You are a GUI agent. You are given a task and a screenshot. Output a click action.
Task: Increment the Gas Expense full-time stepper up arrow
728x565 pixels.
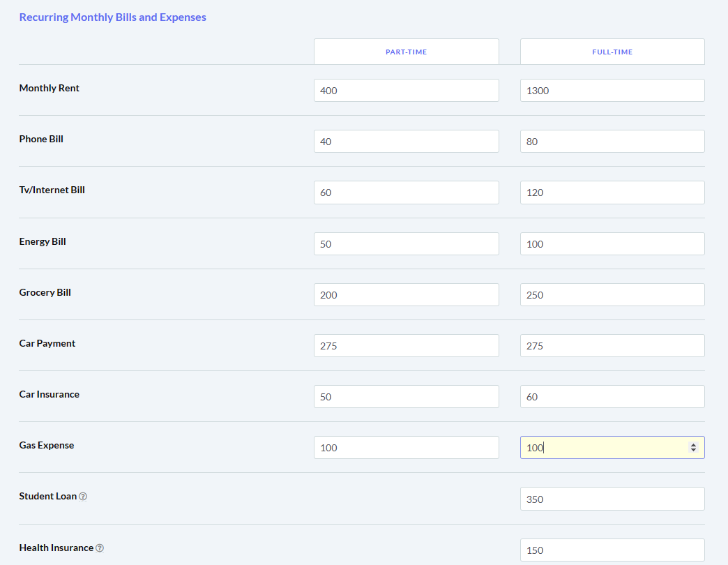(x=693, y=445)
